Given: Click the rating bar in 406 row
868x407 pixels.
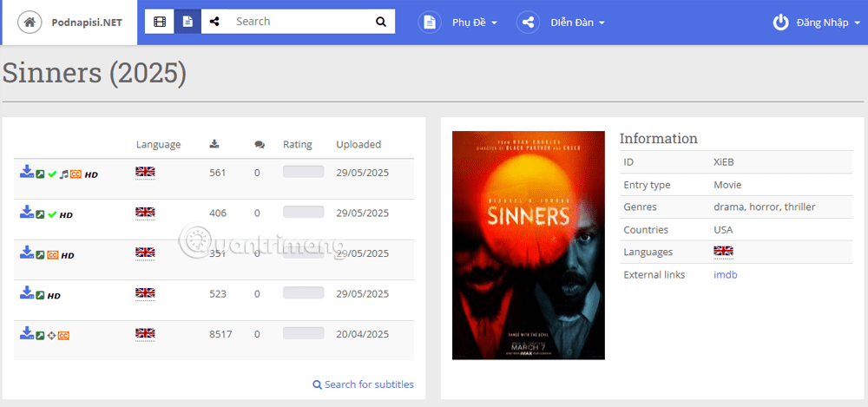Looking at the screenshot, I should pos(303,212).
